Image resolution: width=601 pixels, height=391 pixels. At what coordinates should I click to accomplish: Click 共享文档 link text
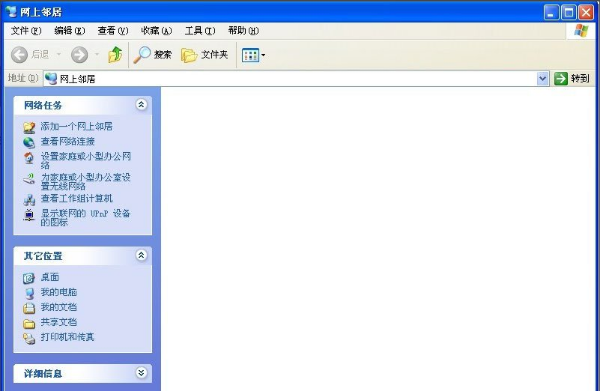click(59, 322)
